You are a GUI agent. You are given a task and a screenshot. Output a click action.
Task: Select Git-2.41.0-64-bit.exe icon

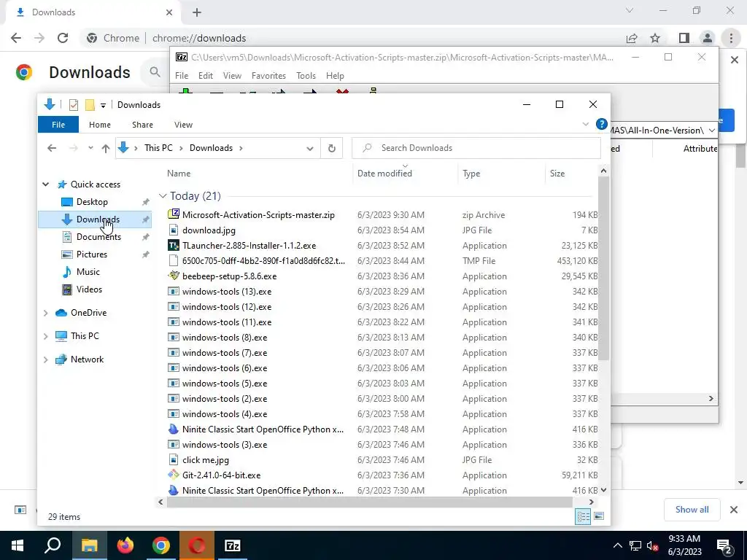pyautogui.click(x=174, y=475)
